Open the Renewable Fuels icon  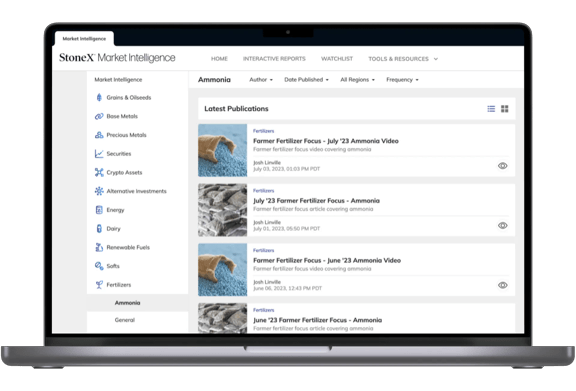(99, 247)
